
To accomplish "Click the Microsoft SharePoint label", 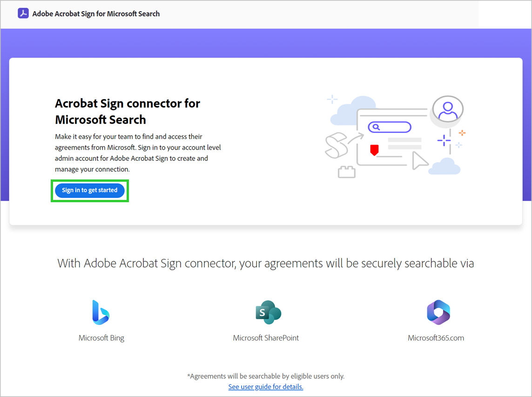I will pos(266,337).
